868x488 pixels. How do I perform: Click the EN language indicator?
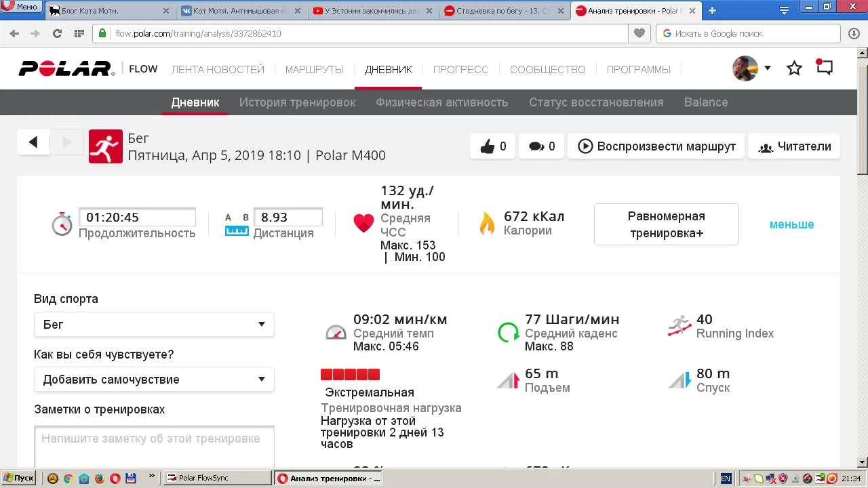726,479
